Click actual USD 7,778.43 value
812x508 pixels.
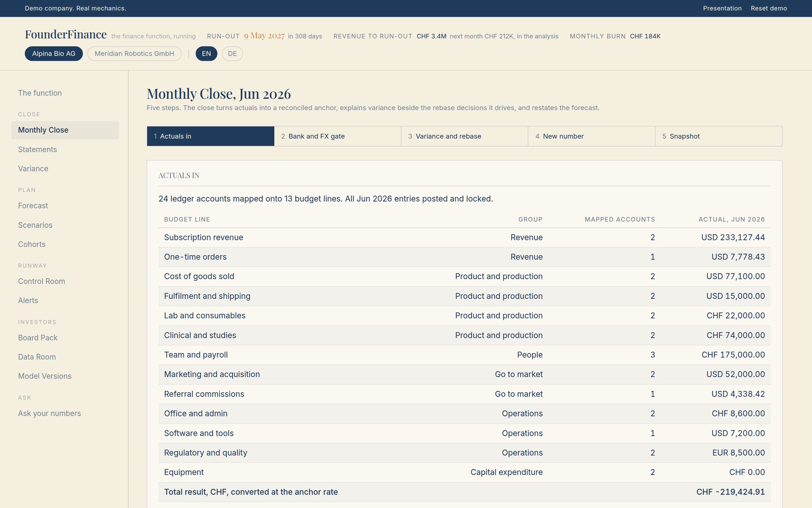pyautogui.click(x=738, y=257)
